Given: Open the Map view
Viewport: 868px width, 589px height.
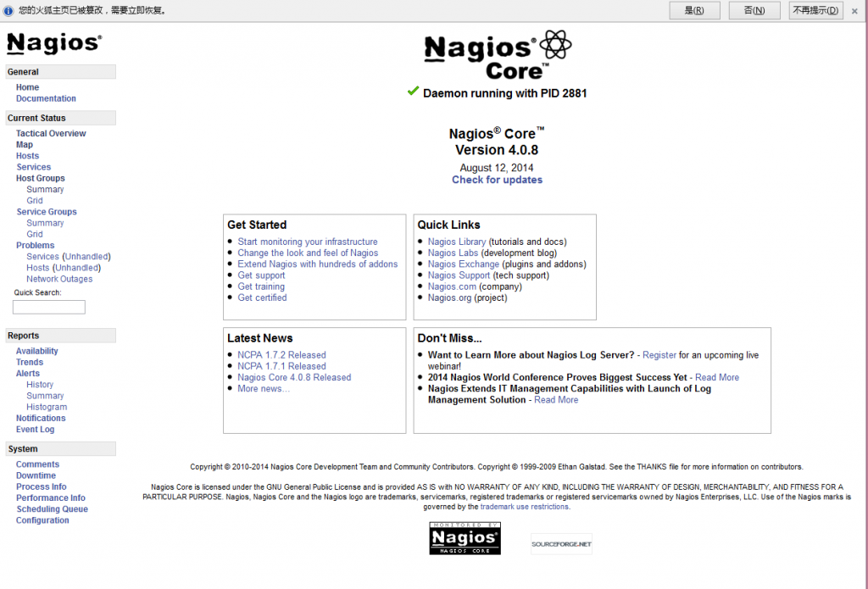Looking at the screenshot, I should click(x=25, y=144).
